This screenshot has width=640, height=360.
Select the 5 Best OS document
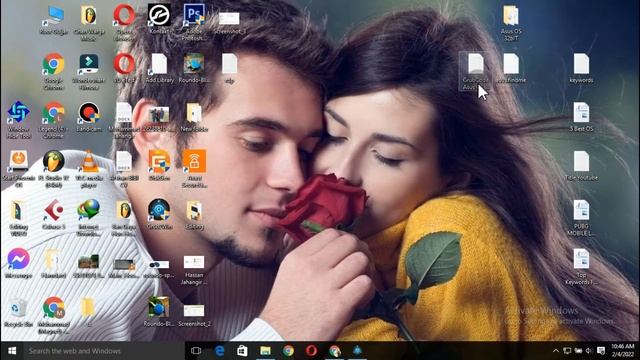point(581,117)
